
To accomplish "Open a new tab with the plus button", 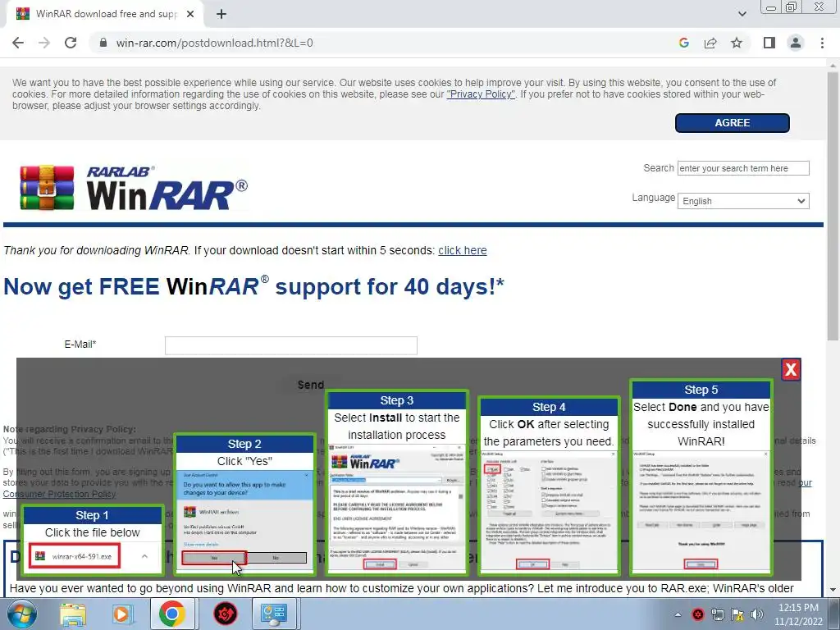I will click(221, 14).
